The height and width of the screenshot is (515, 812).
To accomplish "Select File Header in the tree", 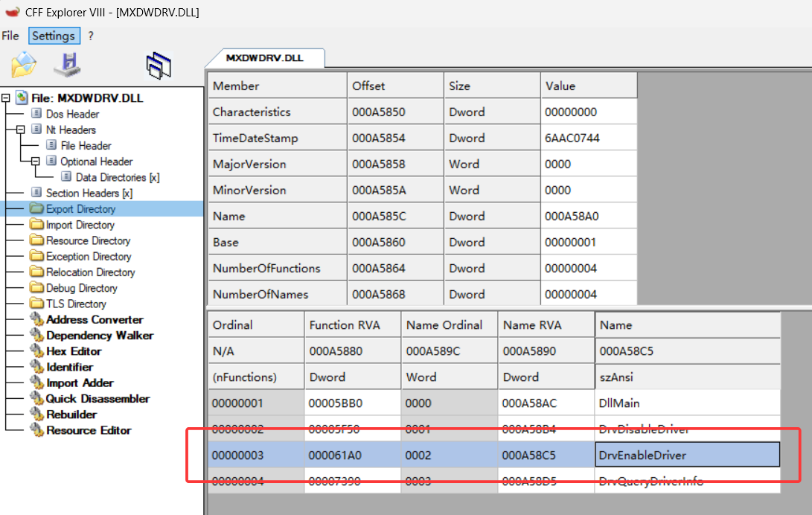I will [86, 146].
